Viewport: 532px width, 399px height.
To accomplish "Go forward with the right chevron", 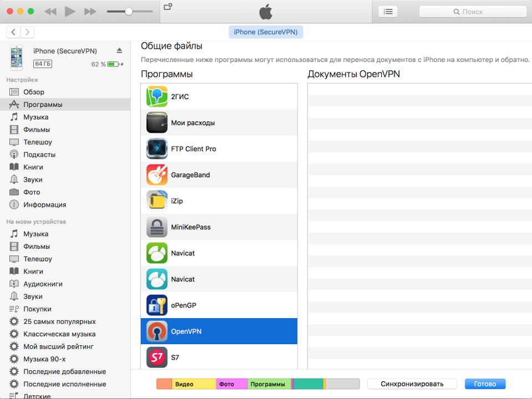I will click(28, 32).
